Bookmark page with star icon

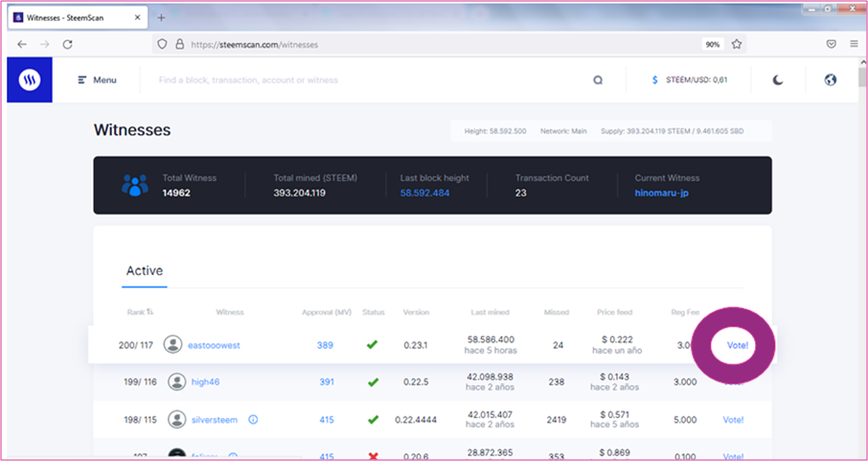point(736,44)
